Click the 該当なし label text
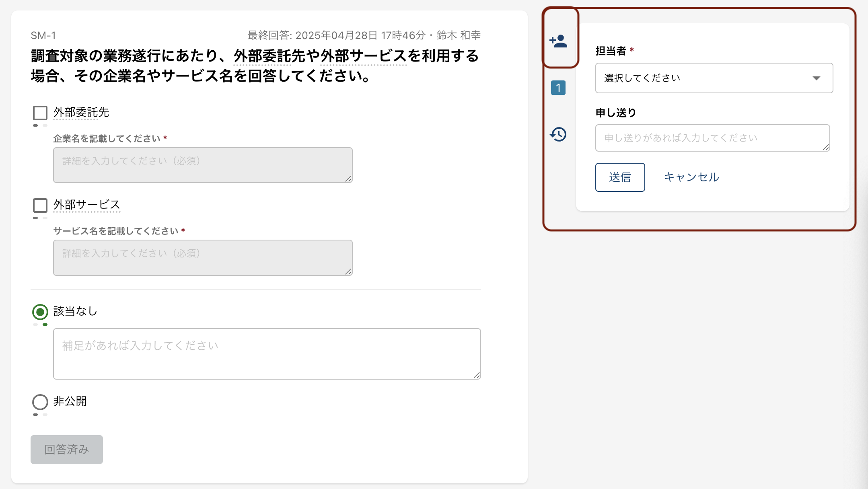Screen dimensions: 868x489 point(76,311)
